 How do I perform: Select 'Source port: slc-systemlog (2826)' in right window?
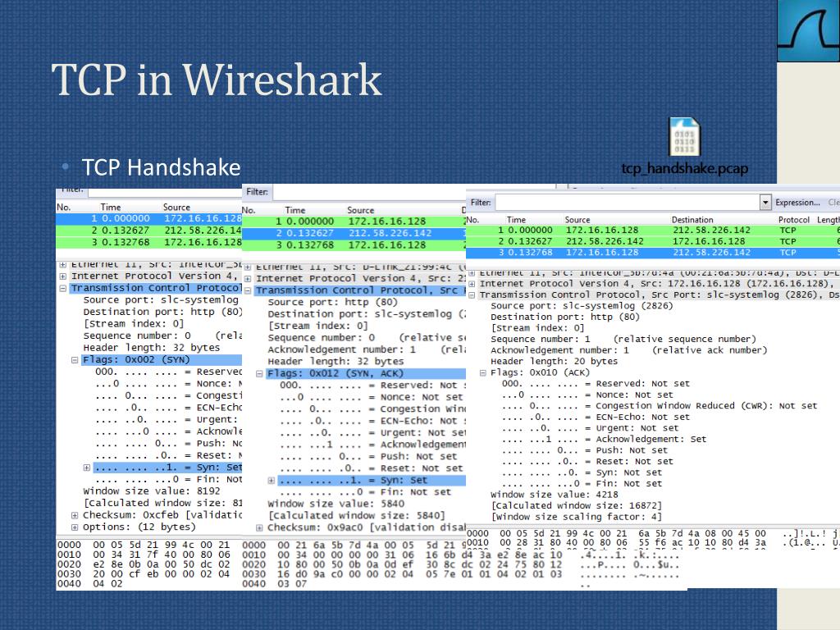coord(582,306)
